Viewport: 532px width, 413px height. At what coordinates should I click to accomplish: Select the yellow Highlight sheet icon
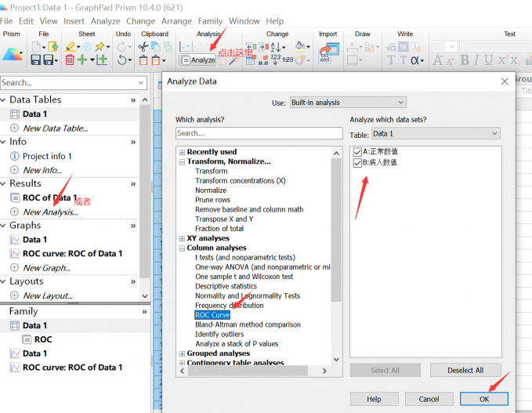tap(71, 46)
